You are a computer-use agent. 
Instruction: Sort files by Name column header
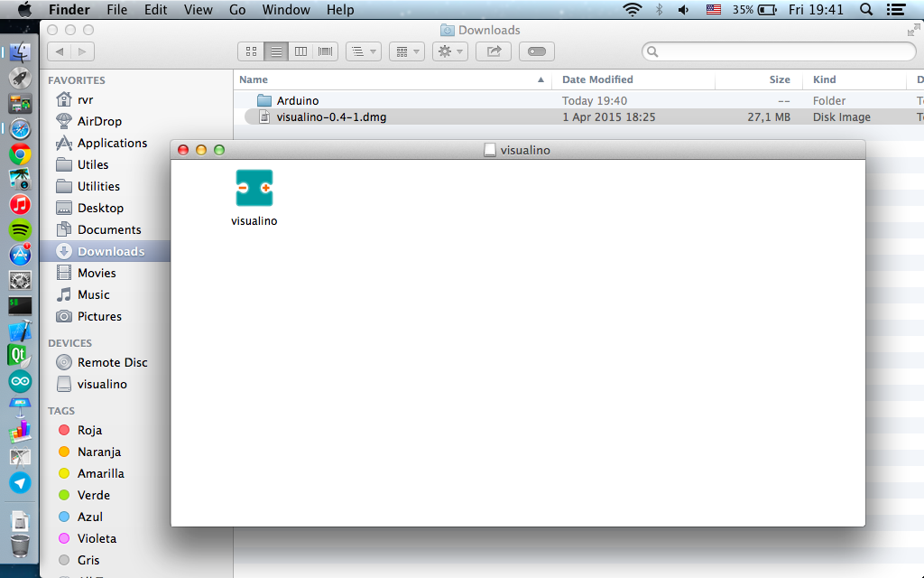(392, 79)
